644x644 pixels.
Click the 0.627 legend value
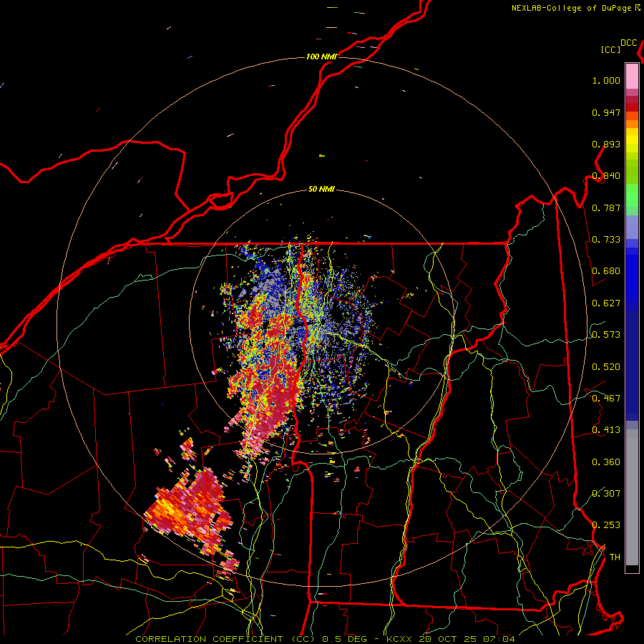[606, 303]
